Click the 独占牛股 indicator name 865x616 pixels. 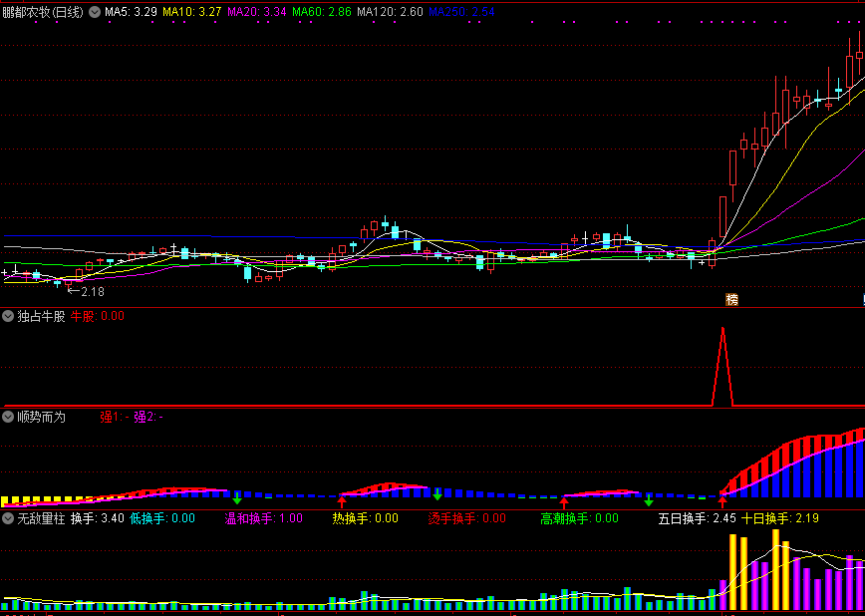coord(42,316)
